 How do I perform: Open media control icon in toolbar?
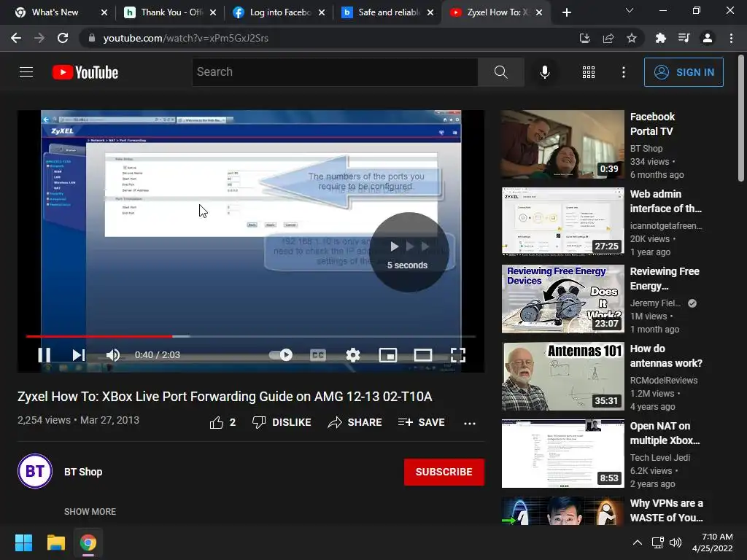[684, 38]
